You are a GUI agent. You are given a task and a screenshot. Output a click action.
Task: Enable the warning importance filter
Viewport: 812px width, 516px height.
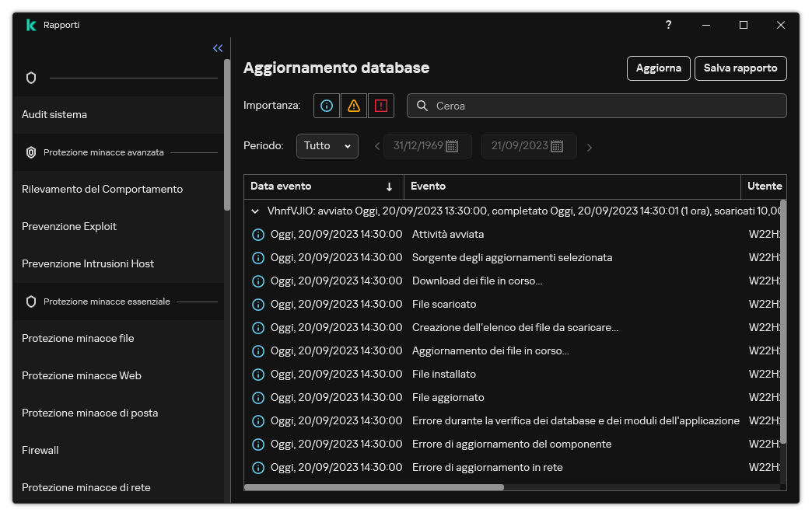pos(353,106)
